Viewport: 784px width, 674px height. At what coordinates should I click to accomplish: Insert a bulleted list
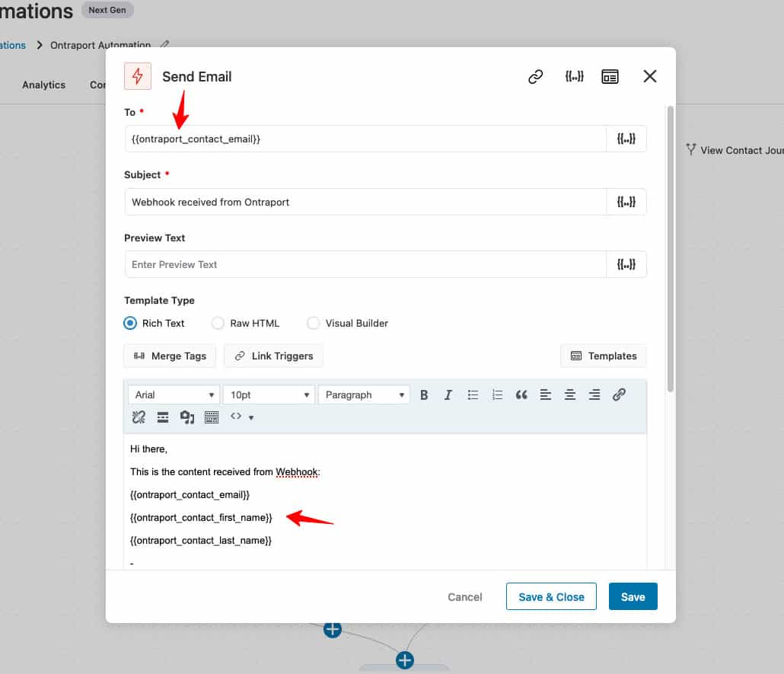pos(473,394)
